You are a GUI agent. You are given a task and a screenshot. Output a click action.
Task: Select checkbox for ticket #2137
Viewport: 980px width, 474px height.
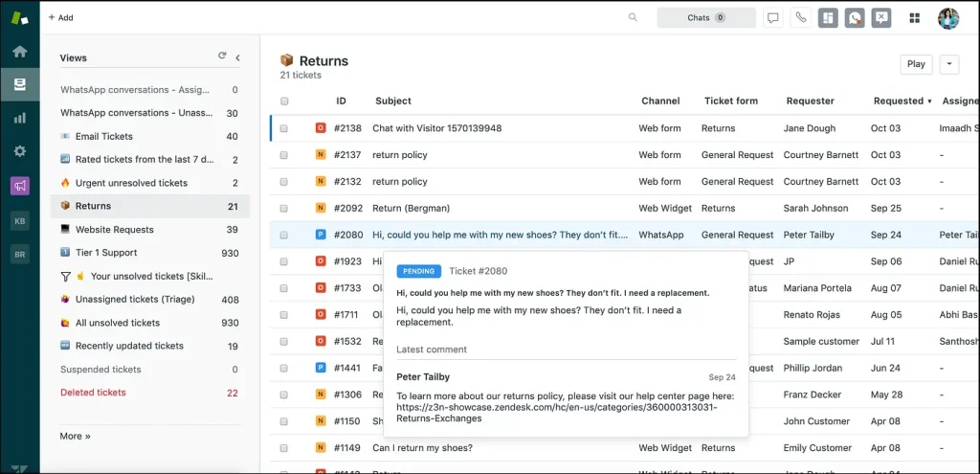pos(283,155)
